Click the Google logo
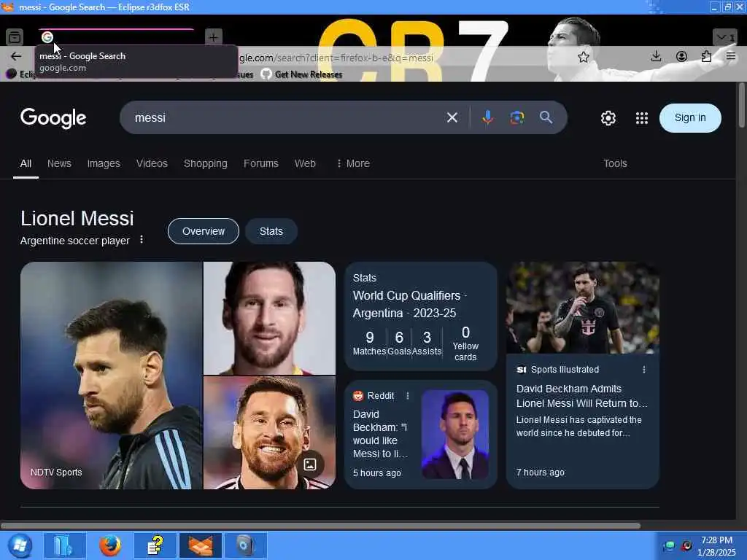This screenshot has width=747, height=560. 53,118
